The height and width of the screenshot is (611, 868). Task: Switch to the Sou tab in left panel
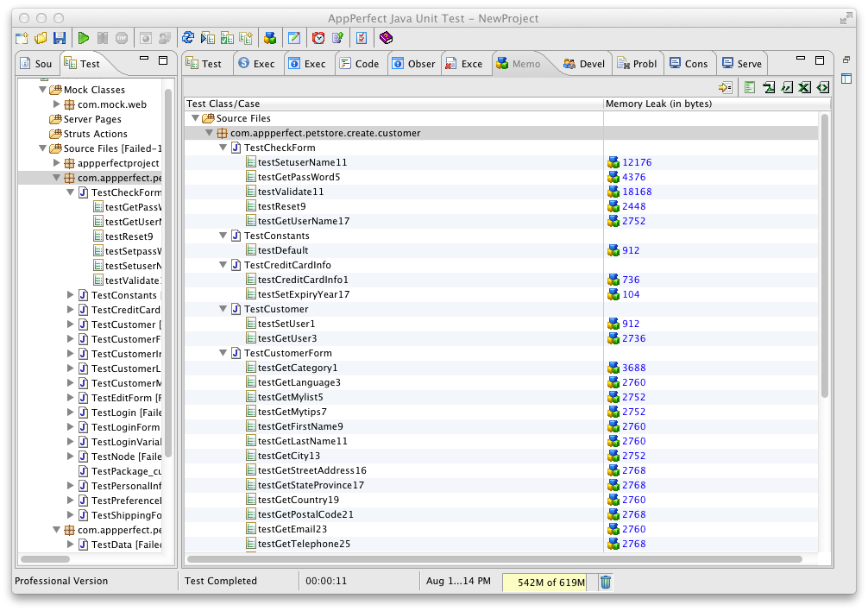click(x=36, y=64)
